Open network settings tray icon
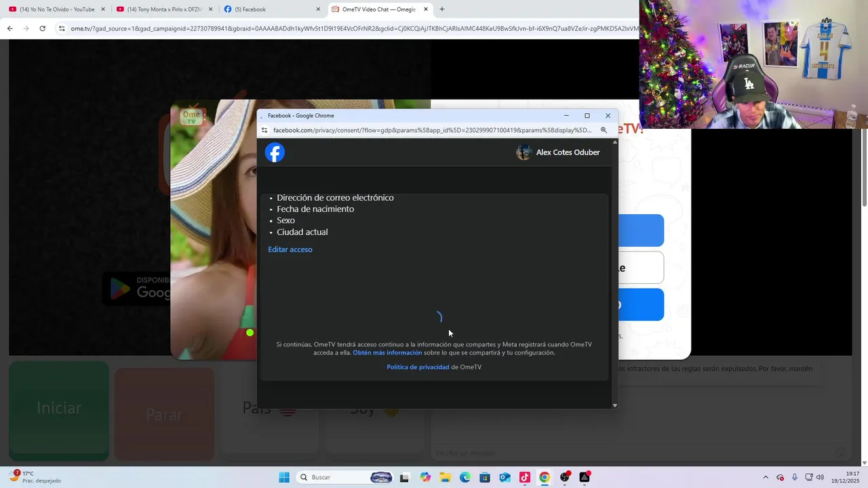This screenshot has width=868, height=488. [x=809, y=477]
